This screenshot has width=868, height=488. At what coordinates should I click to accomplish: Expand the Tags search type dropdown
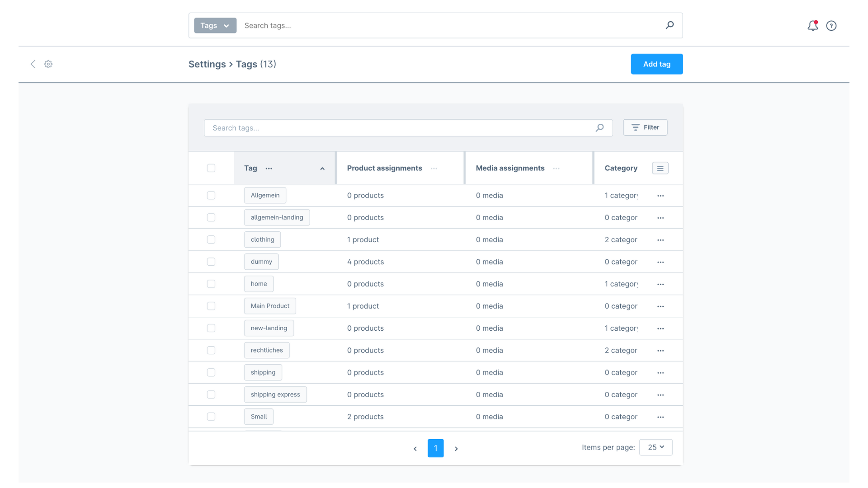click(x=215, y=25)
